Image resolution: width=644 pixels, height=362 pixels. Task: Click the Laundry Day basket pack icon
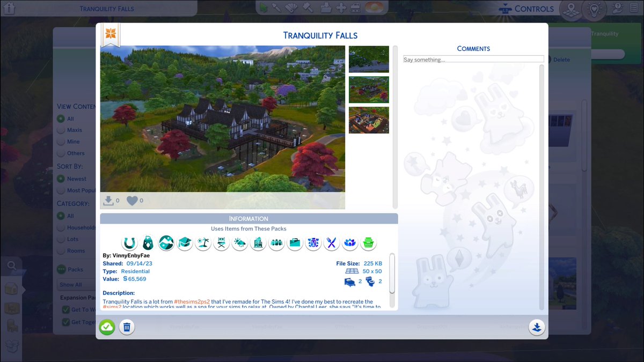tap(368, 243)
